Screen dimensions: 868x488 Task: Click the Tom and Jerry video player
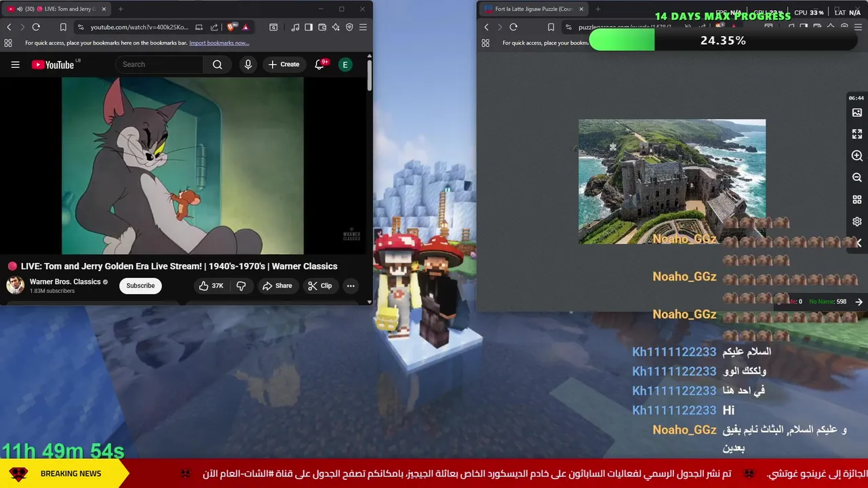[182, 165]
